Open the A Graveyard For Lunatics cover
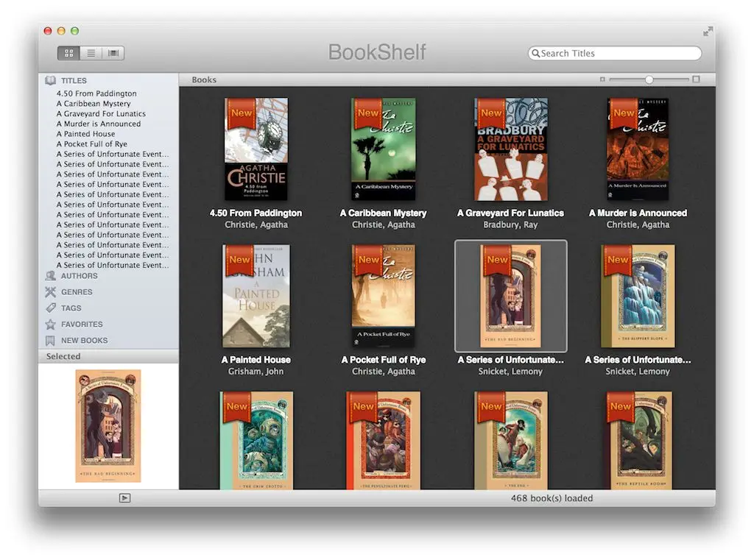This screenshot has height=560, width=754. click(511, 149)
